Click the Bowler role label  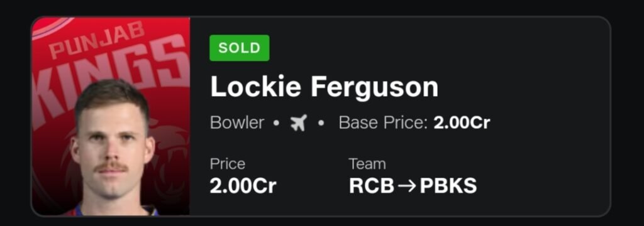(x=237, y=122)
